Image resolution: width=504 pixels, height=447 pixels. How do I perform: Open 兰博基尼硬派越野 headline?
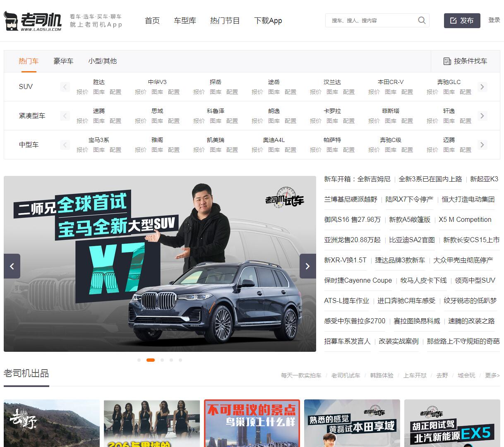coord(350,199)
